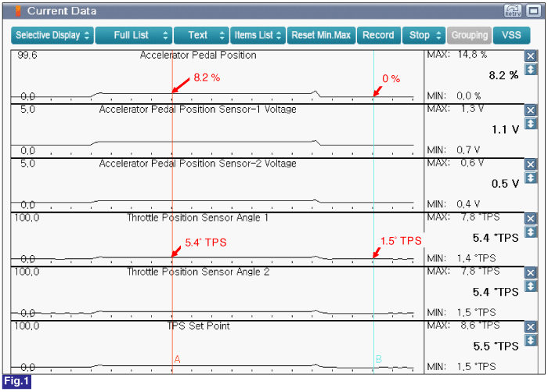This screenshot has height=392, width=548.
Task: Close the Throttle Position Sensor Angle 2 row
Action: pyautogui.click(x=531, y=273)
